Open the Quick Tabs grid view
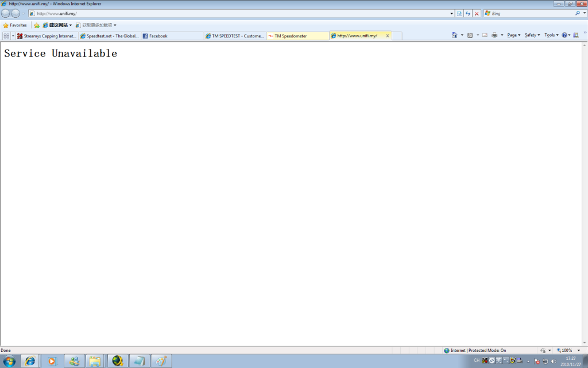Viewport: 588px width, 368px height. point(6,36)
